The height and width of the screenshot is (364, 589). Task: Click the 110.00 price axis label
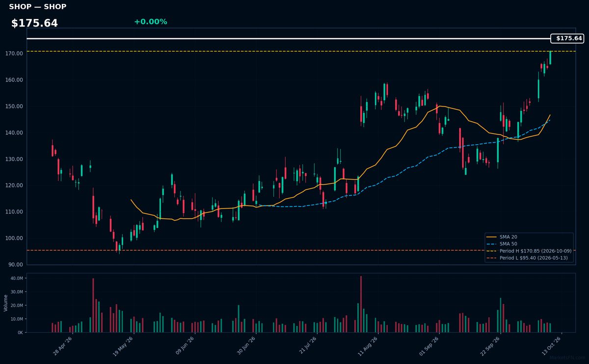15,212
